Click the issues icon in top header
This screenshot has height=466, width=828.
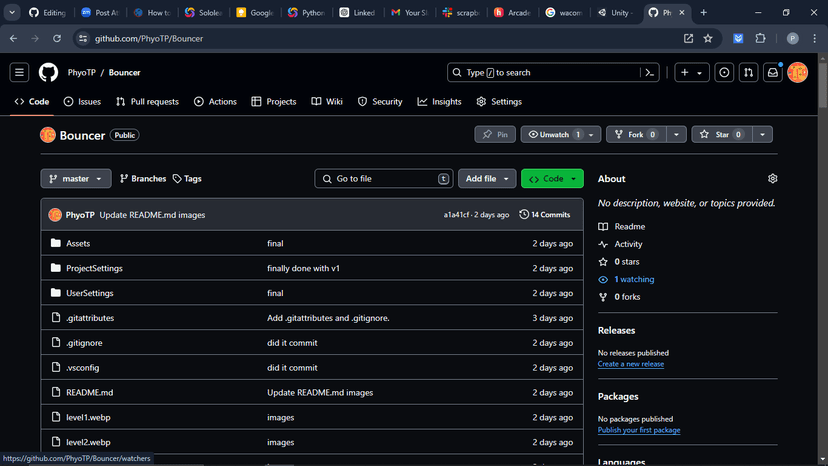(x=723, y=72)
